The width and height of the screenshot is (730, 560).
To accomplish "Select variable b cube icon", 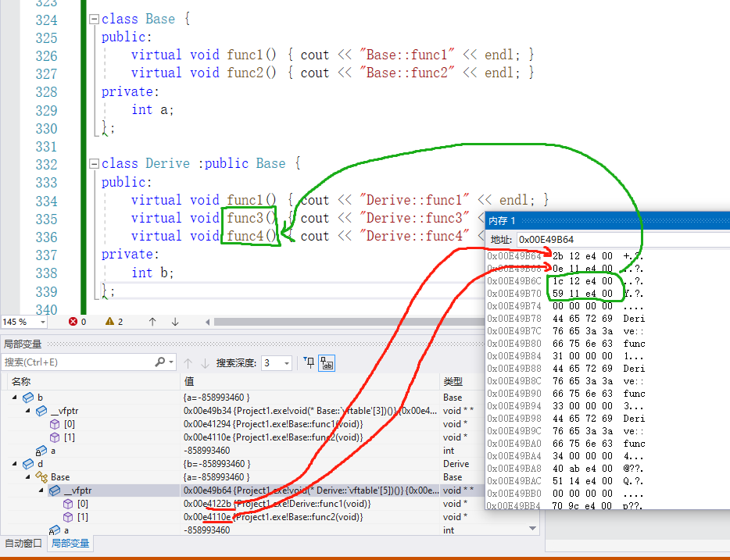I will tap(28, 398).
